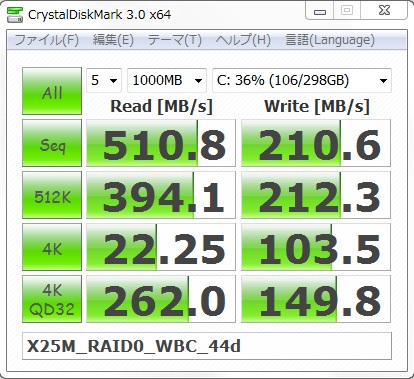Click the Seq write result 210.6
The width and height of the screenshot is (414, 379).
pyautogui.click(x=316, y=143)
